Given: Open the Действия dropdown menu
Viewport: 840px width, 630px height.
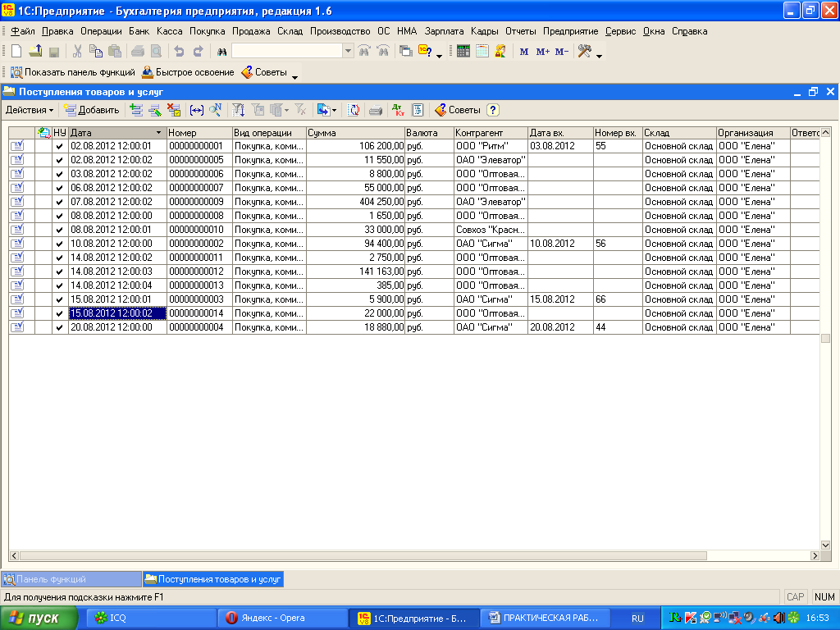Looking at the screenshot, I should (x=29, y=110).
